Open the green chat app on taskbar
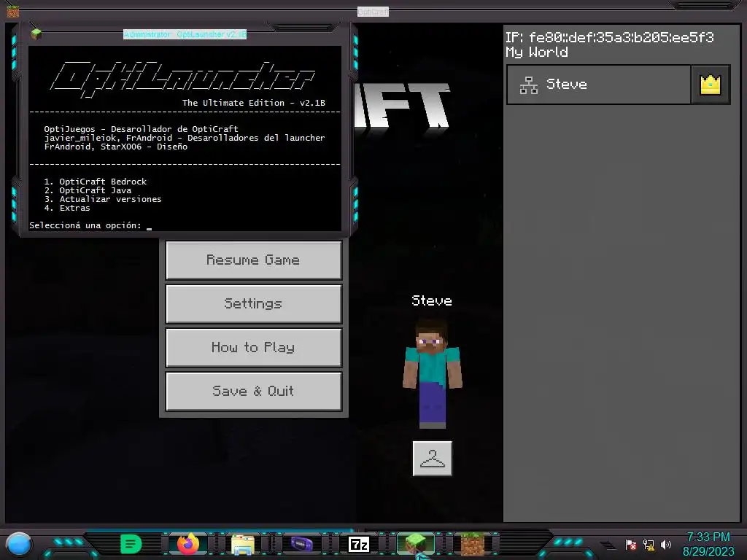Viewport: 747px width, 560px height. (131, 544)
